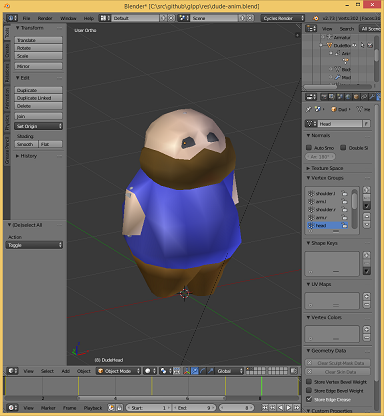Open the Object Mode dropdown

click(x=119, y=371)
